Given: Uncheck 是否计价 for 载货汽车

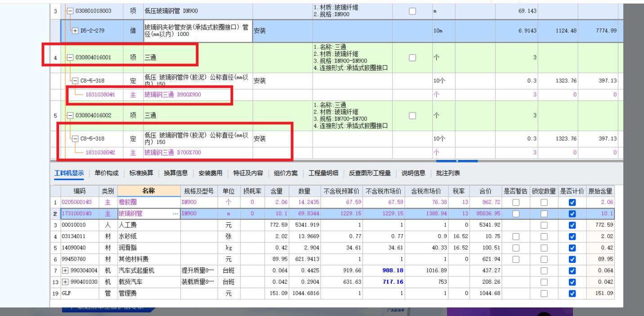Looking at the screenshot, I should [571, 282].
